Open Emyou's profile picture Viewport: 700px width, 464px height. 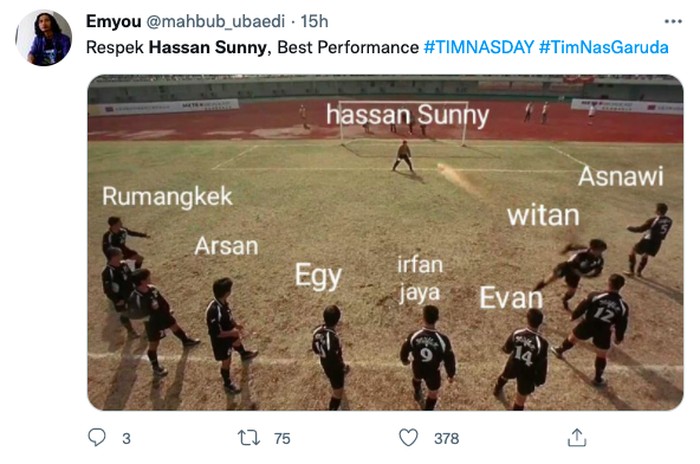coord(44,37)
